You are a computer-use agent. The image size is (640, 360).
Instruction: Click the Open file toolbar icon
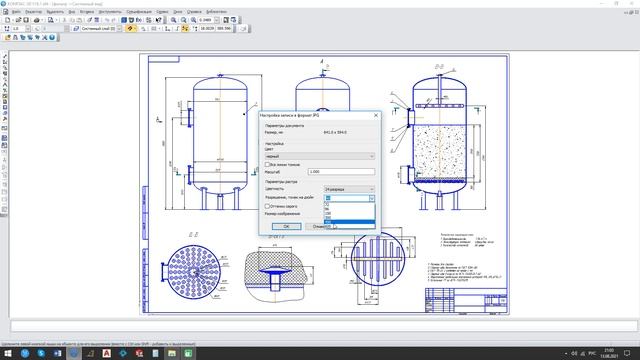click(x=18, y=20)
